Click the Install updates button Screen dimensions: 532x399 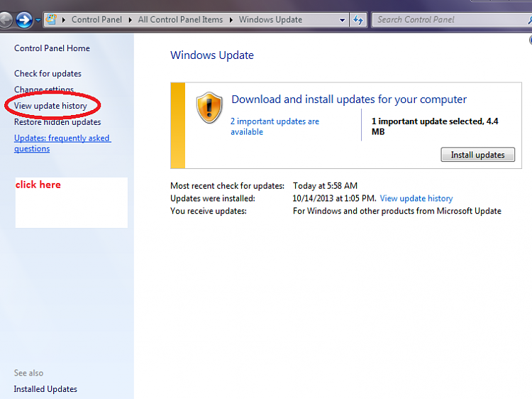(477, 155)
